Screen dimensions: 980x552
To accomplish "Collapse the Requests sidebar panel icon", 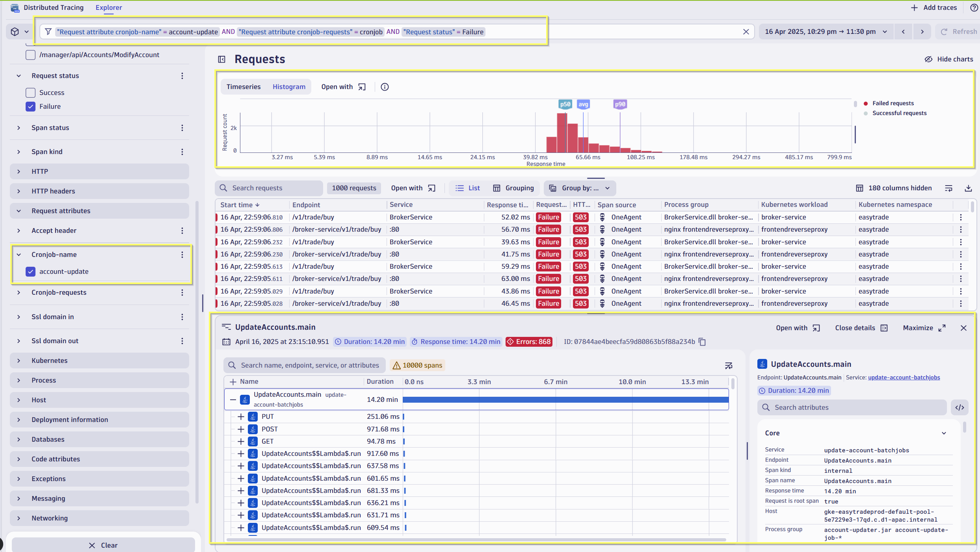I will coord(222,59).
